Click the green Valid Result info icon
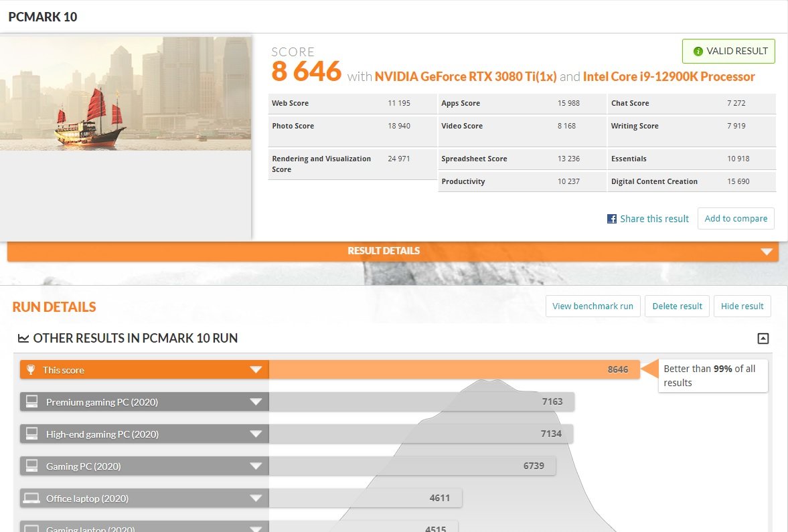 (698, 52)
